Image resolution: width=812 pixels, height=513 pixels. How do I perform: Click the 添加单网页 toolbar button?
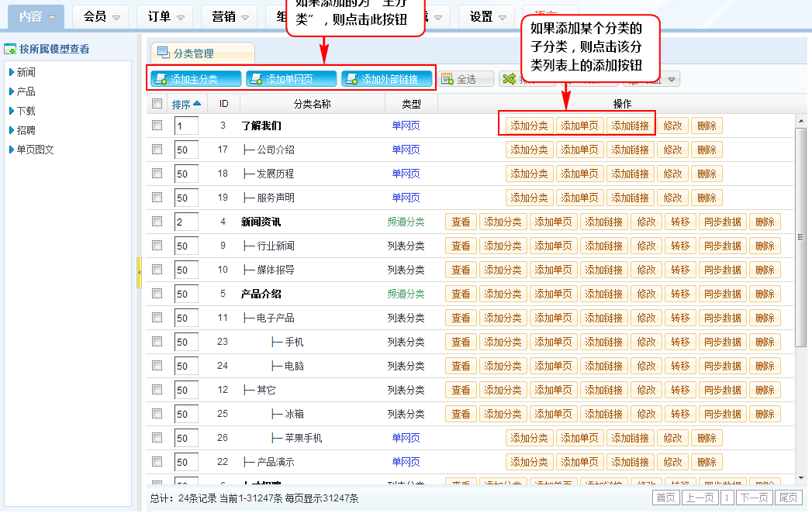291,79
